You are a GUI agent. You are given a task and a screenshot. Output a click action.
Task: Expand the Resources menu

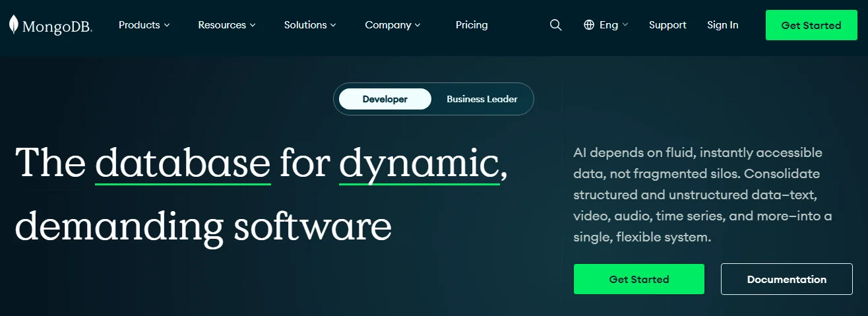click(x=227, y=25)
